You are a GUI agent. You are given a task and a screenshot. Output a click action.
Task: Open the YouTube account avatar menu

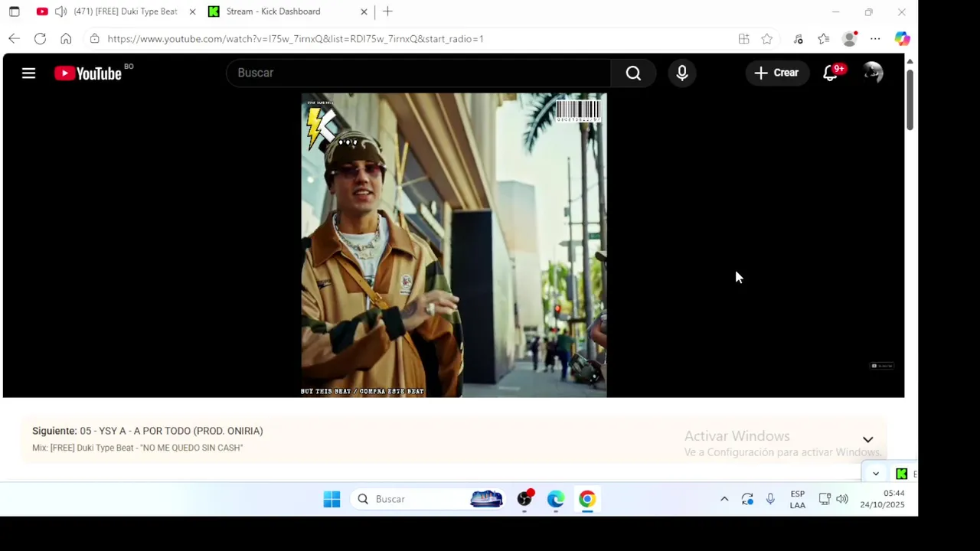873,73
